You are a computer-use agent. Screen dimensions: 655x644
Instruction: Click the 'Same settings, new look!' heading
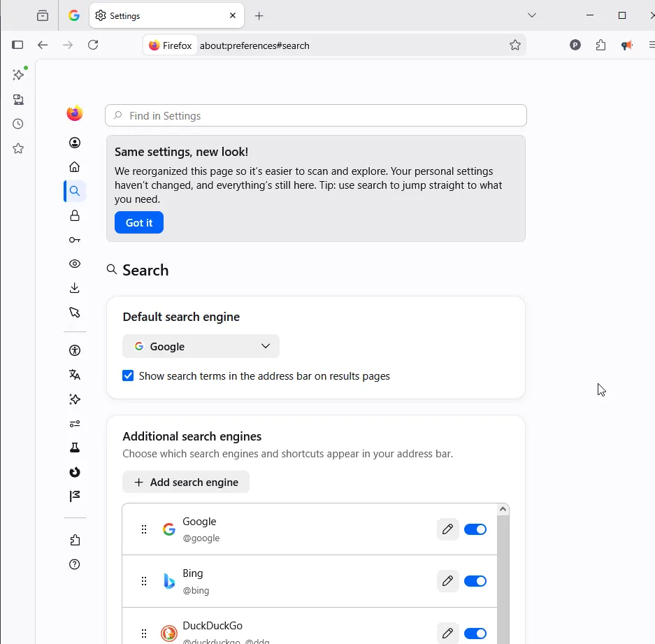(181, 152)
